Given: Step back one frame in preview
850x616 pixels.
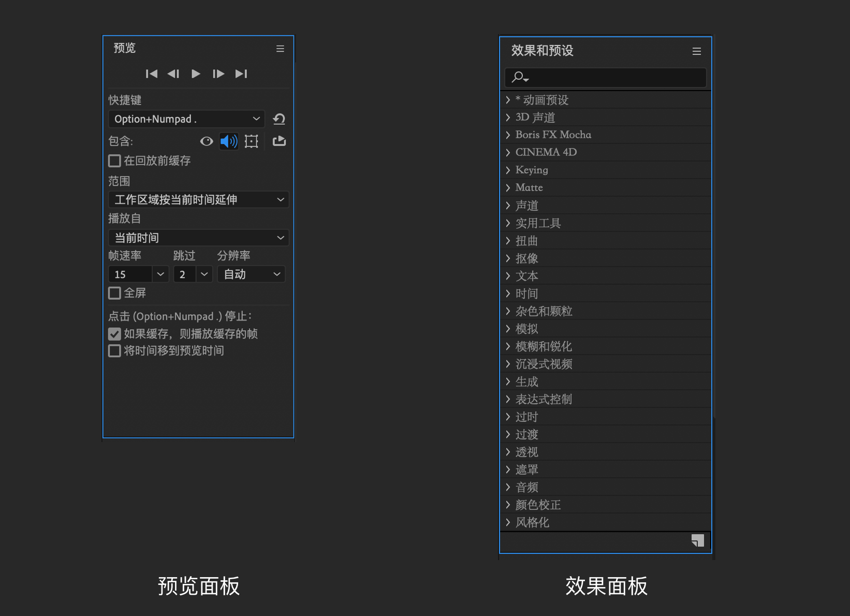Looking at the screenshot, I should [x=173, y=74].
